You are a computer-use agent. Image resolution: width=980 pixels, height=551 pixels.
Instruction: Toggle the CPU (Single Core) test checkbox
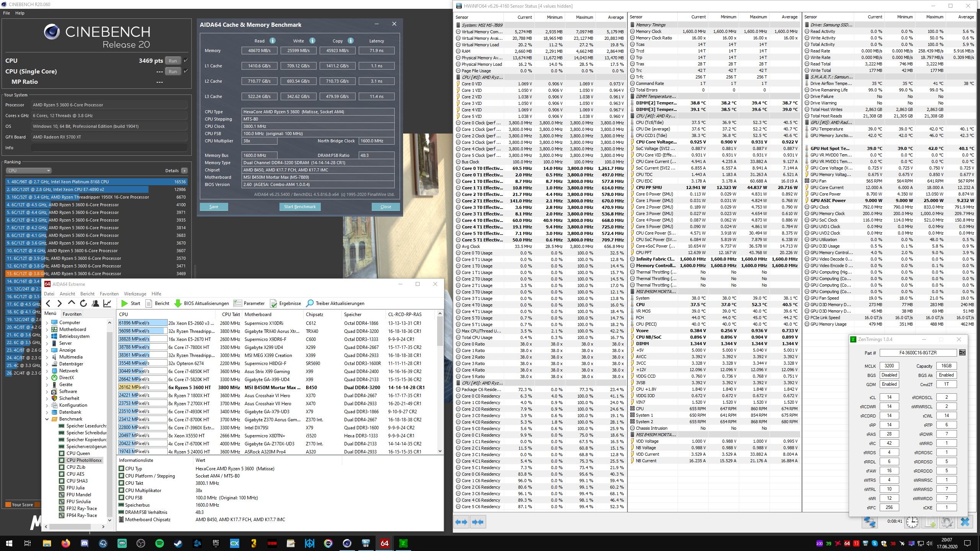point(186,71)
